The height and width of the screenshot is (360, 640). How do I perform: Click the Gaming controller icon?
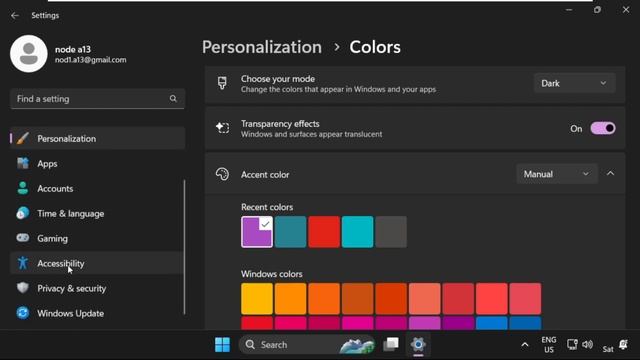(23, 238)
